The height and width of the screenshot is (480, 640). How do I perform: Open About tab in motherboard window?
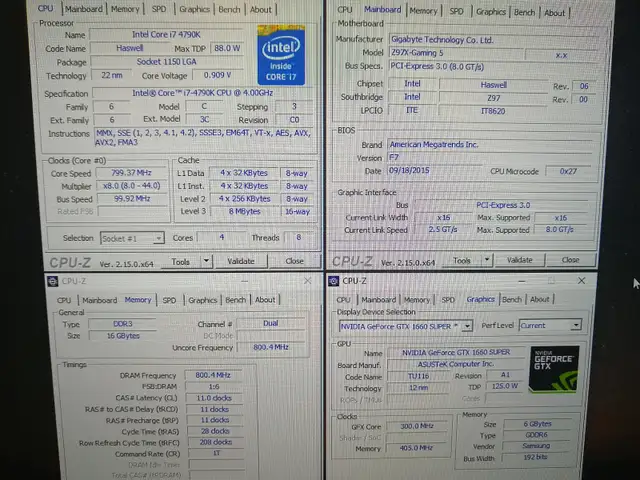point(554,13)
